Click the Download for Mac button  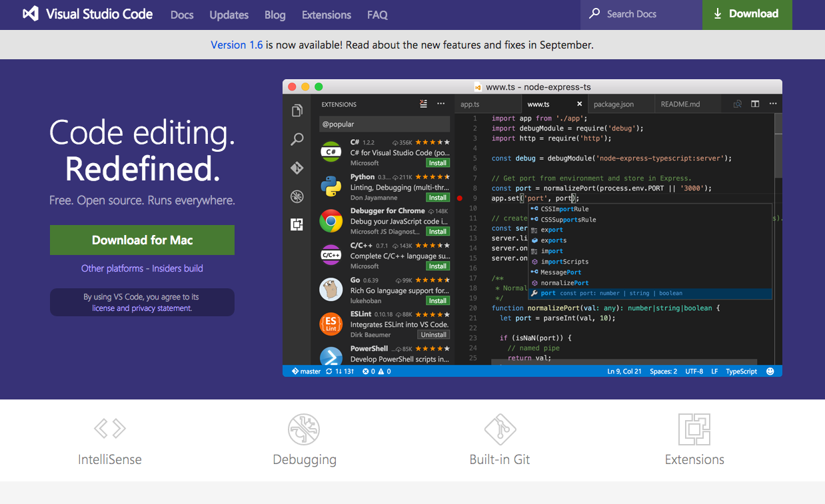pyautogui.click(x=142, y=240)
